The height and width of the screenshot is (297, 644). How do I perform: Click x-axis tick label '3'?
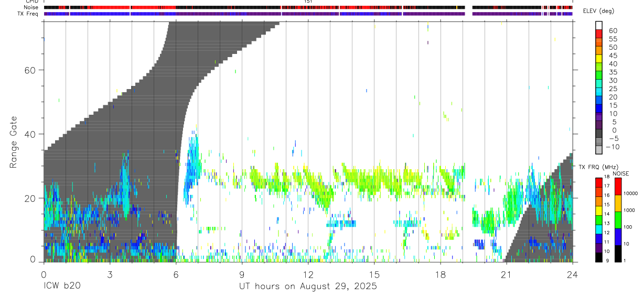tap(110, 274)
